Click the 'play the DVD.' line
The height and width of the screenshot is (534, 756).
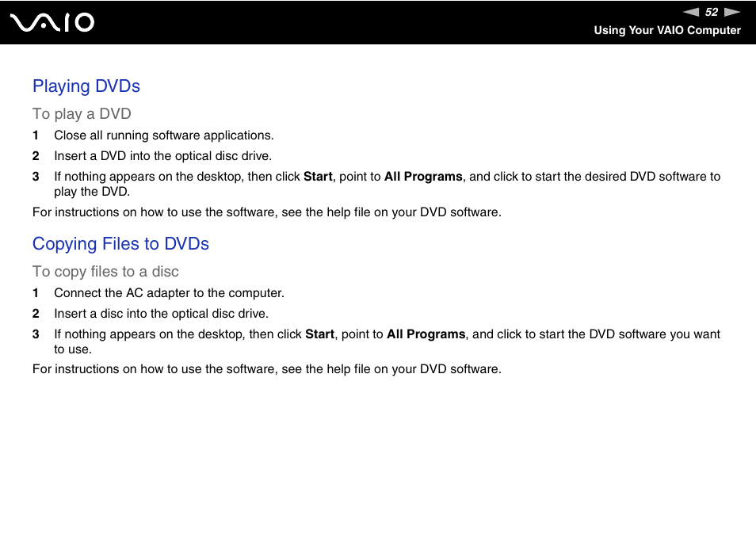point(92,192)
